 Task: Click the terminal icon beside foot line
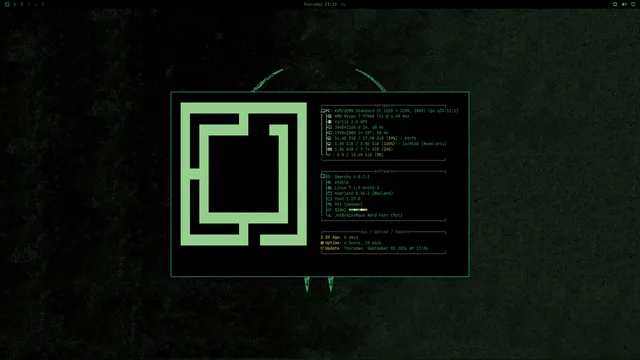(x=329, y=199)
